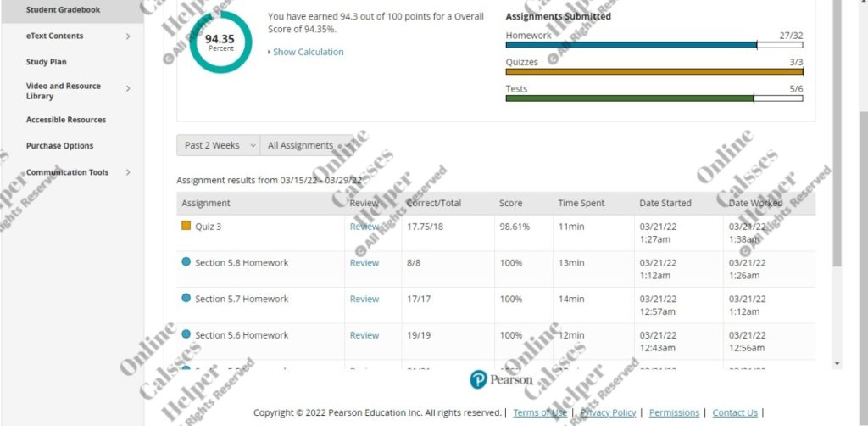868x426 pixels.
Task: Click the Homework progress bar
Action: [x=653, y=45]
